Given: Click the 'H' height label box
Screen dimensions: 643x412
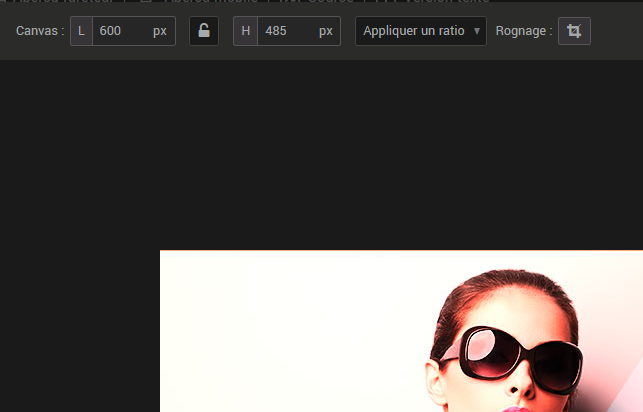Looking at the screenshot, I should click(x=245, y=31).
